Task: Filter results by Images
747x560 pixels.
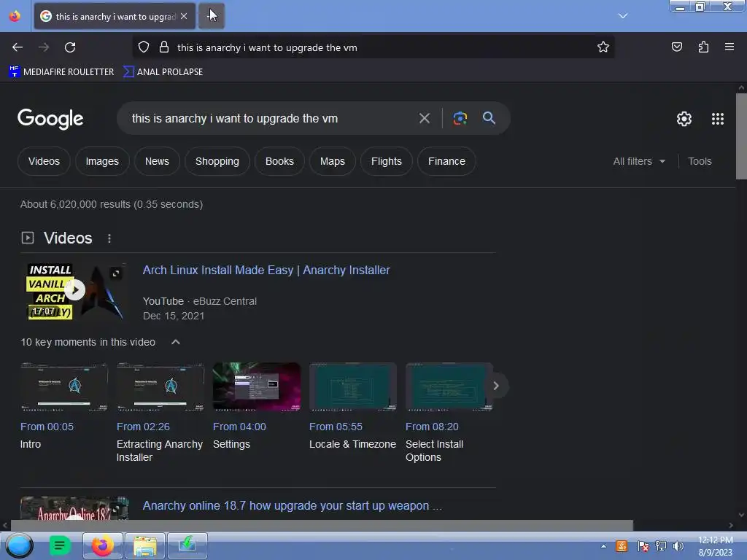Action: [102, 161]
